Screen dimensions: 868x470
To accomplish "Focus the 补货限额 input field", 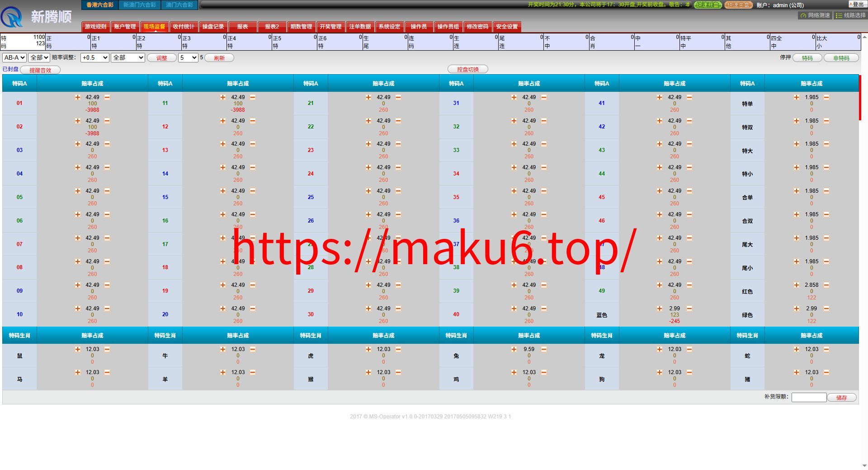I will click(x=809, y=397).
